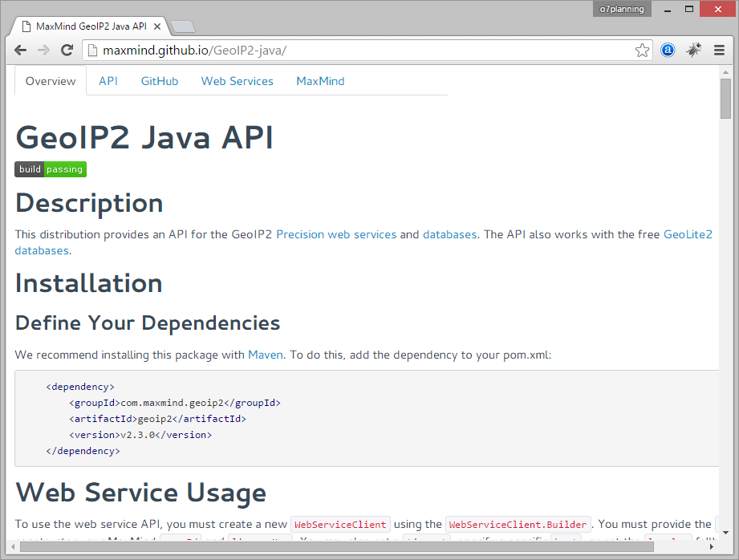The image size is (739, 560).
Task: Click the closing </dependency> tag line
Action: click(83, 451)
